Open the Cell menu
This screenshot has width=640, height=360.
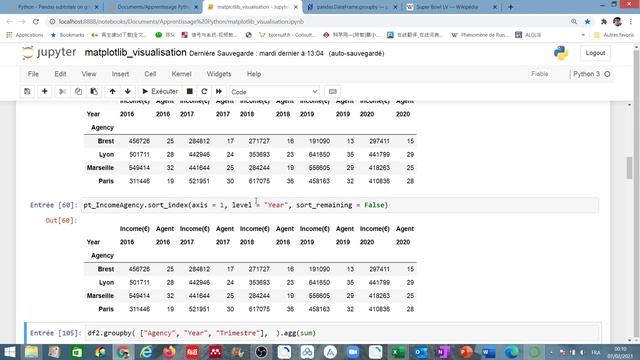[x=150, y=74]
